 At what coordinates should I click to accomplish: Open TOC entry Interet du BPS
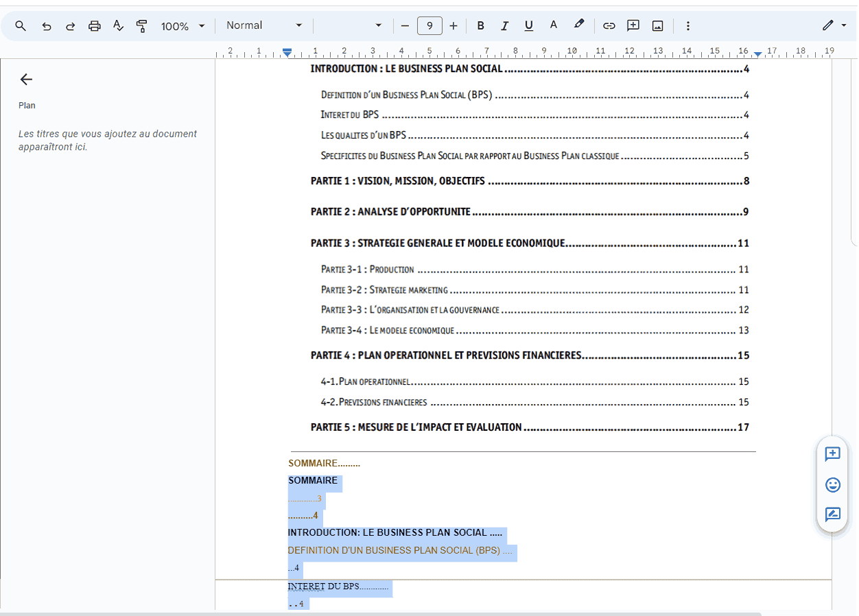coord(534,115)
